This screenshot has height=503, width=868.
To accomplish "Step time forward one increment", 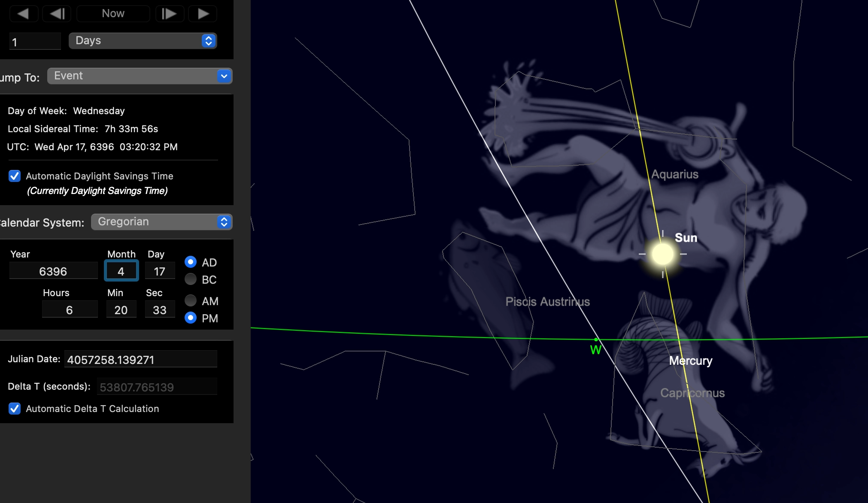I will [x=169, y=14].
